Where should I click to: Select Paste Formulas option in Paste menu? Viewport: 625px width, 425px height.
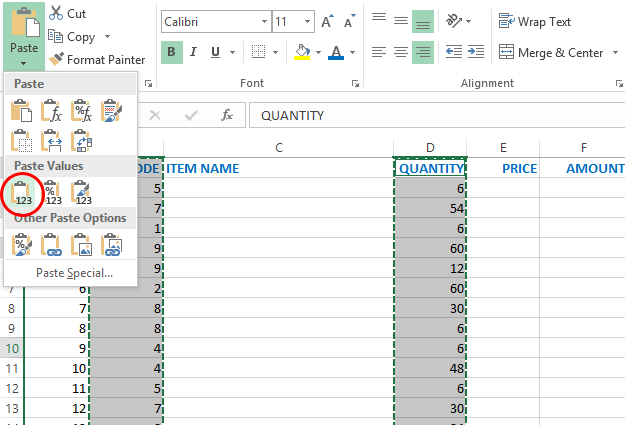pyautogui.click(x=52, y=110)
